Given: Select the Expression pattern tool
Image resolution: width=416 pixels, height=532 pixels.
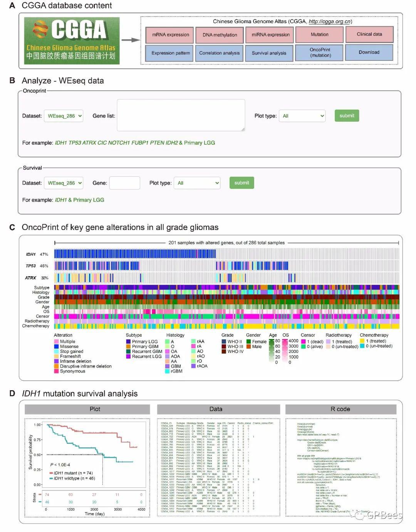Looking at the screenshot, I should pos(170,53).
